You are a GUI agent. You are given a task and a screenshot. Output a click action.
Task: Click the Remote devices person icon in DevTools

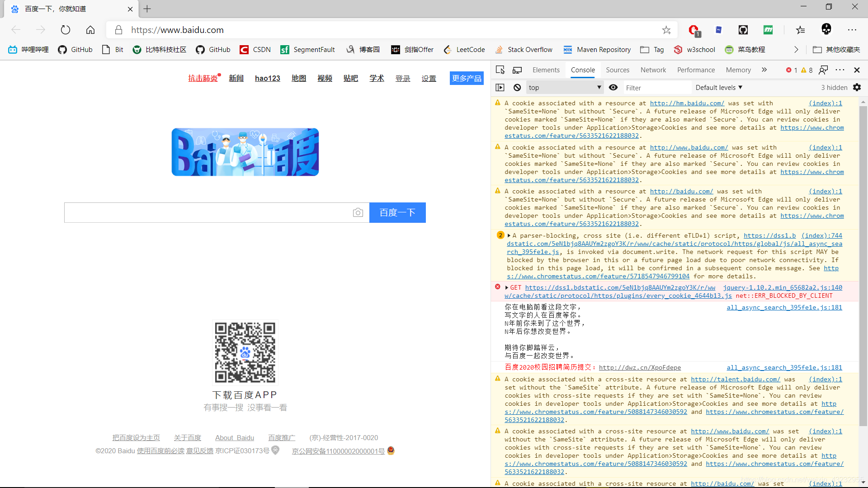823,70
